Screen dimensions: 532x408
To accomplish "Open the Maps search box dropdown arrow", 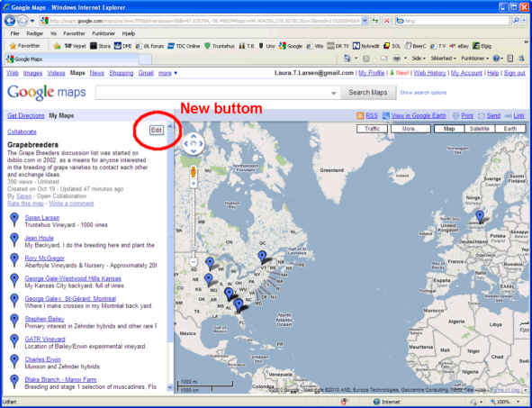I will pyautogui.click(x=334, y=93).
